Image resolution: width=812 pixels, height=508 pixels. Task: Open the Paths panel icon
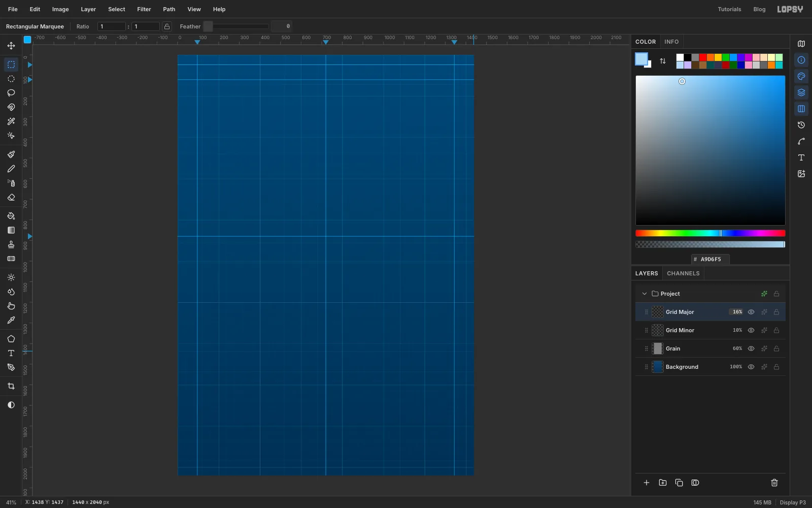[x=801, y=141]
